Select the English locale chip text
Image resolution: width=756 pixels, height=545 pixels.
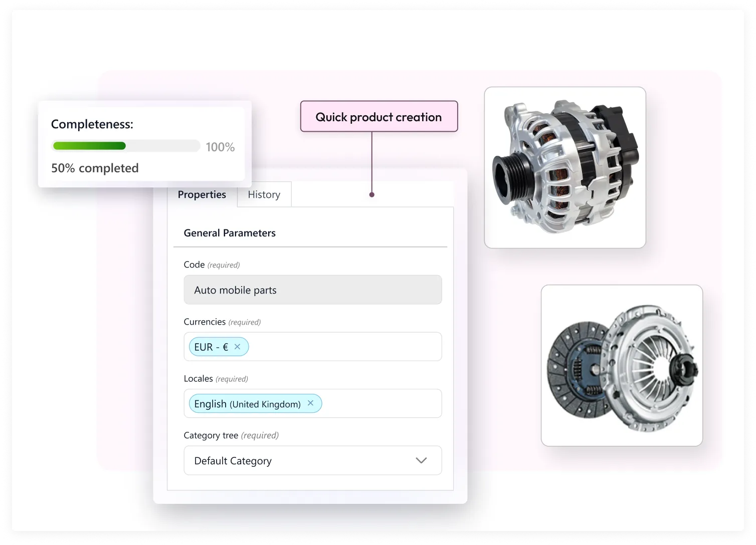(x=247, y=404)
